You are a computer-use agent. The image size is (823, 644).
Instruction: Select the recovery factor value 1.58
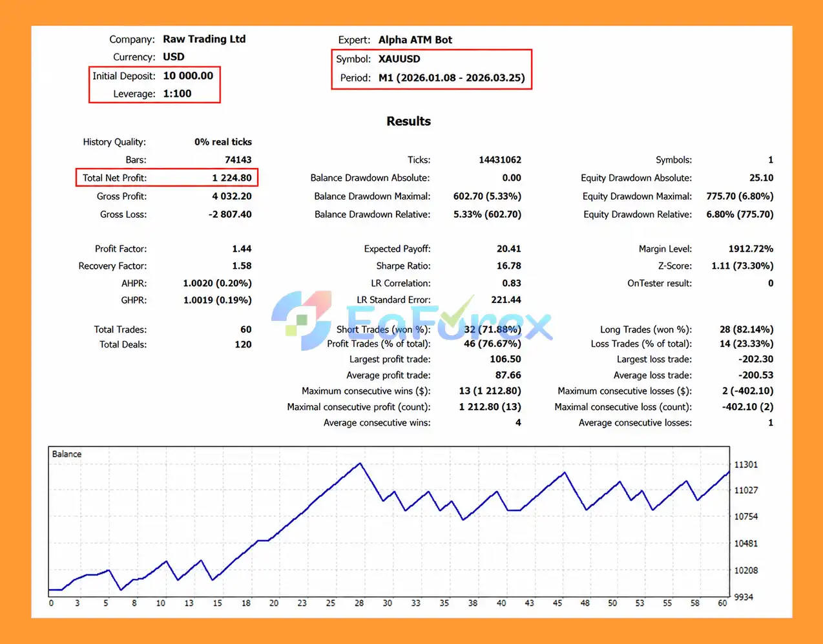click(x=242, y=265)
